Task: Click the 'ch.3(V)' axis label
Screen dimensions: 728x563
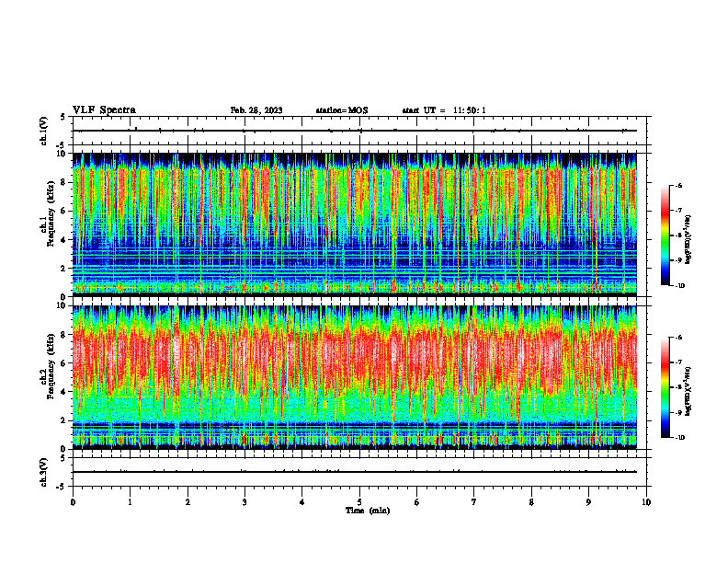Action: [x=44, y=472]
